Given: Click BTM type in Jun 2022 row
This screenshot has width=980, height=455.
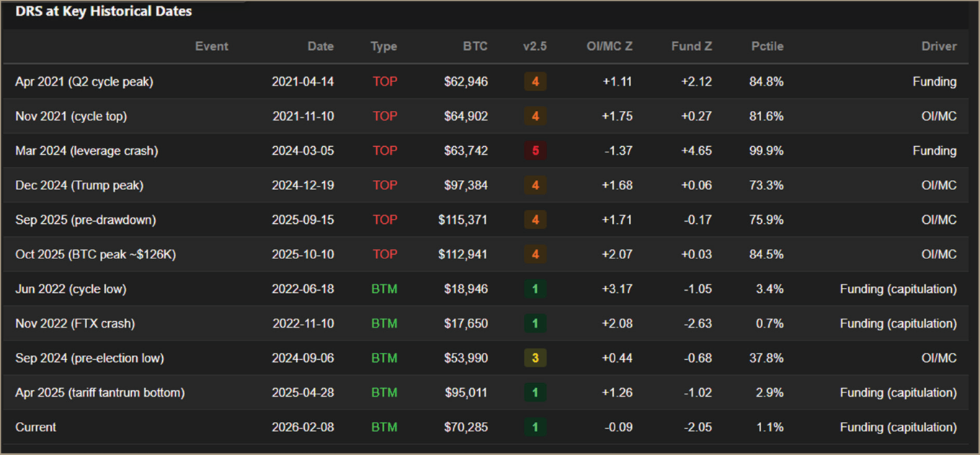Looking at the screenshot, I should 384,289.
